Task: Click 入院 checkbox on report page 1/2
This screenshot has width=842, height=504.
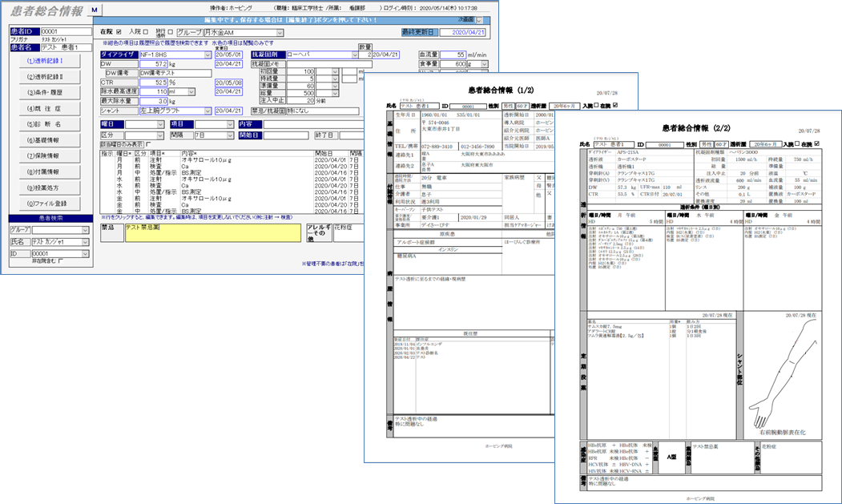Action: click(x=597, y=105)
